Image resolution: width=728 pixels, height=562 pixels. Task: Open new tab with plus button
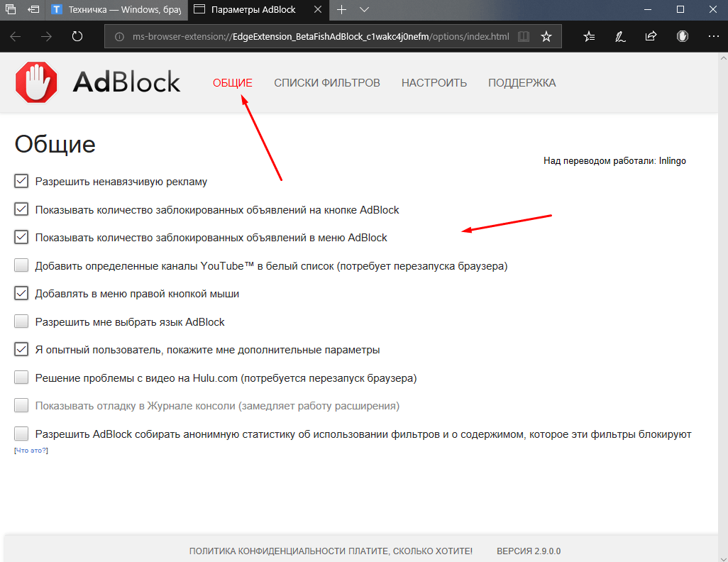(x=341, y=9)
